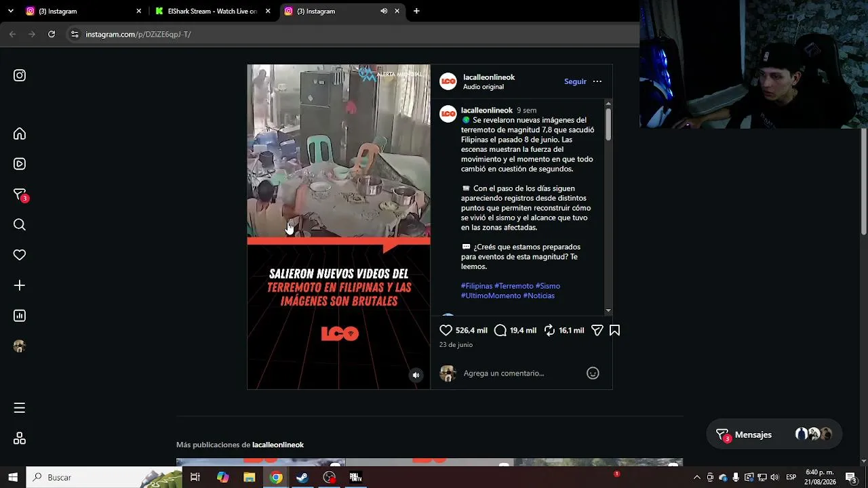Image resolution: width=868 pixels, height=488 pixels.
Task: Open the emoji picker in comment box
Action: [593, 373]
